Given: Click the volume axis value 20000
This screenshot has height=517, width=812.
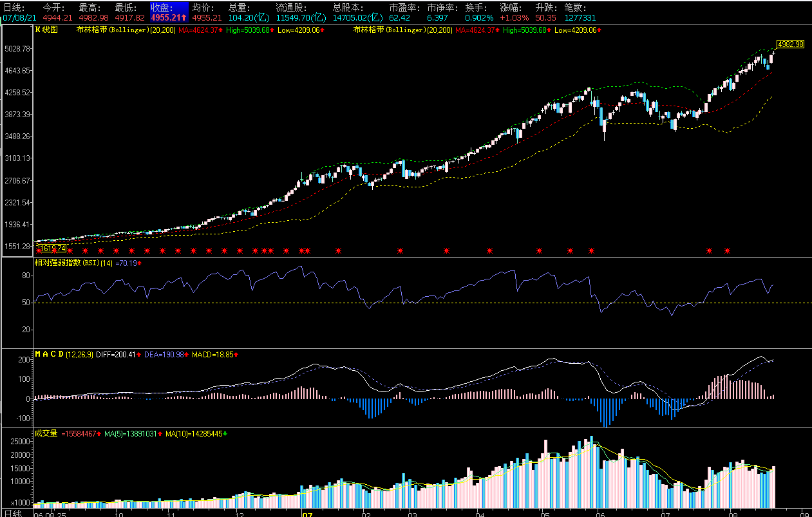Looking at the screenshot, I should click(21, 455).
